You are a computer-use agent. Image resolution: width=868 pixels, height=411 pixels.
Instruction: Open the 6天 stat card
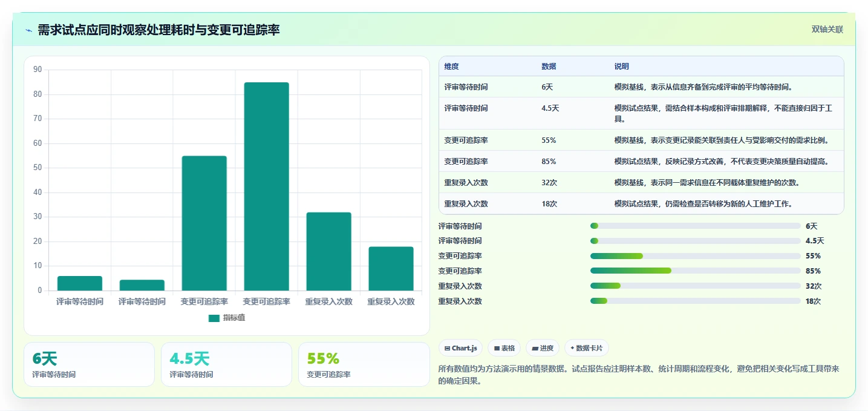pos(89,364)
